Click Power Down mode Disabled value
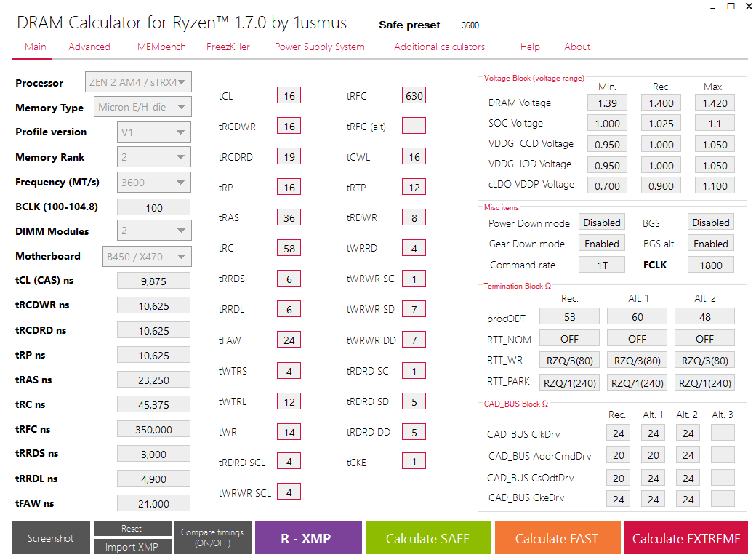The height and width of the screenshot is (560, 756). point(602,223)
